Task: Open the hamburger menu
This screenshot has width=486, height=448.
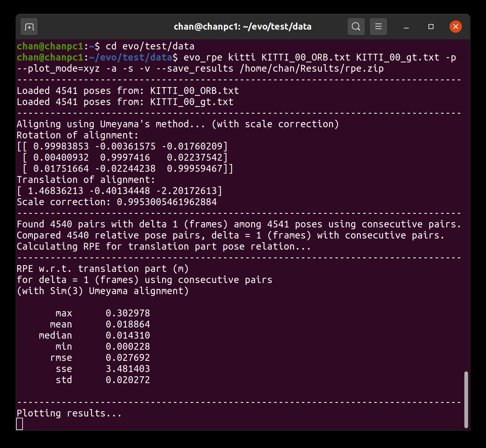Action: click(x=378, y=27)
